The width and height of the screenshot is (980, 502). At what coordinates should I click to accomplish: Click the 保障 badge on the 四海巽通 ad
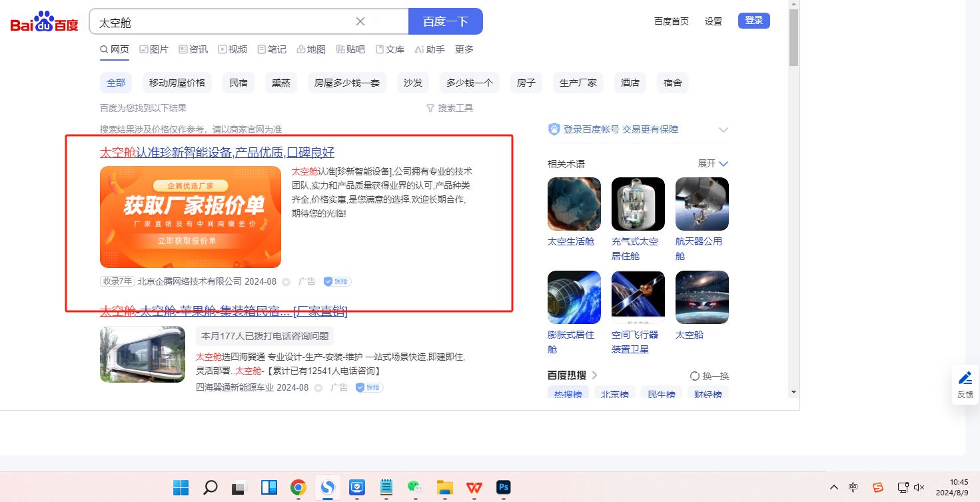[x=369, y=387]
